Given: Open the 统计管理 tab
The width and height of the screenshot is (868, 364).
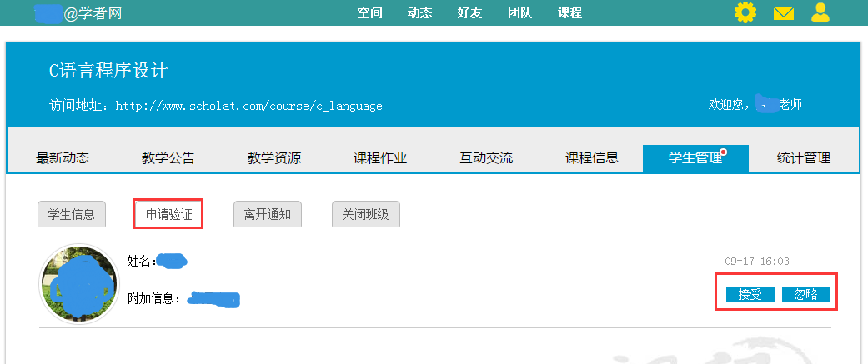Looking at the screenshot, I should 804,158.
